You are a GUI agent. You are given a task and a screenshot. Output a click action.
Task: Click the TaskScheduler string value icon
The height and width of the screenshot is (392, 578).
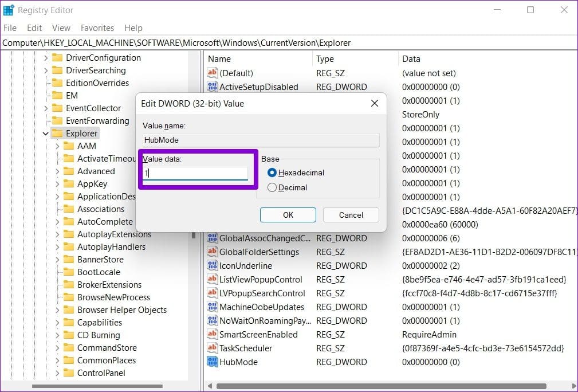[213, 348]
